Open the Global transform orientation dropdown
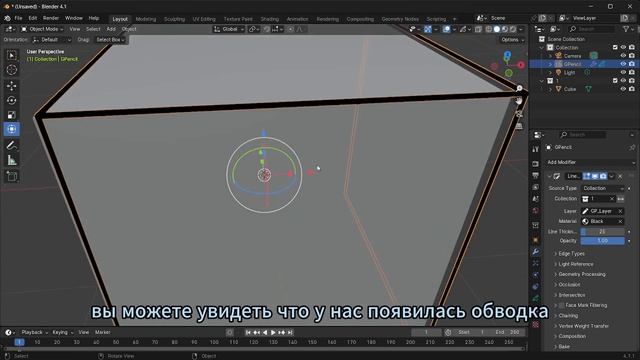 click(229, 29)
